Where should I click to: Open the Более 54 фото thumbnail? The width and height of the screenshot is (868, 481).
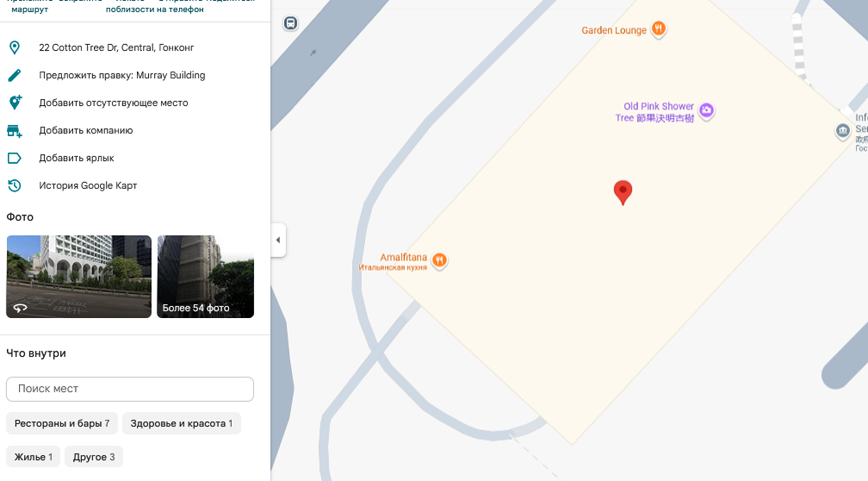coord(206,276)
